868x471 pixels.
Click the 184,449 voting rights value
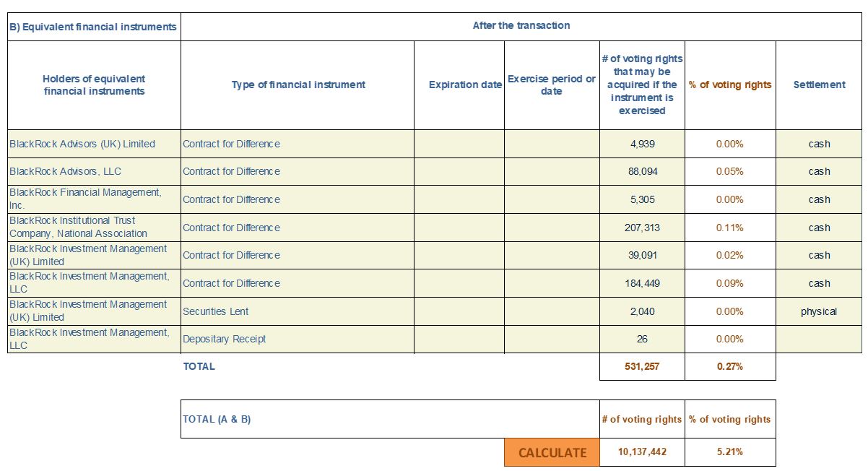[x=642, y=283]
